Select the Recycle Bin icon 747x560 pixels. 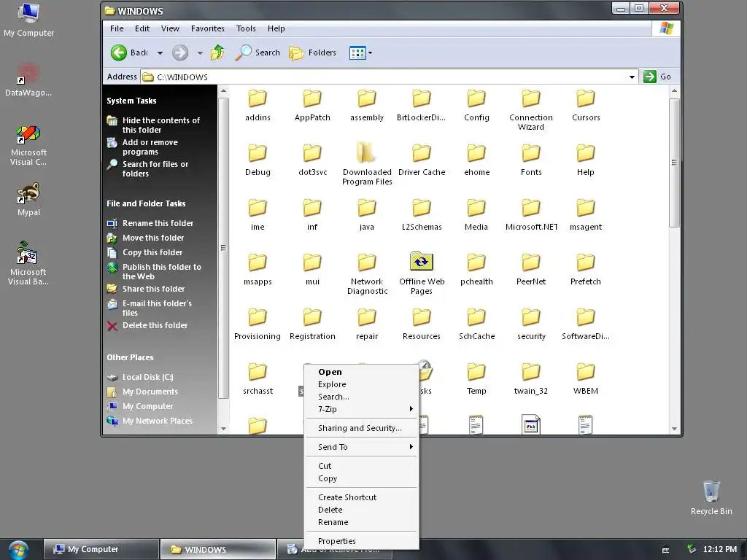tap(711, 498)
